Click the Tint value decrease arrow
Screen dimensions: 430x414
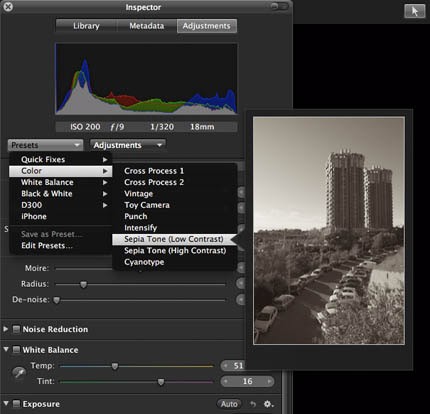click(x=226, y=381)
